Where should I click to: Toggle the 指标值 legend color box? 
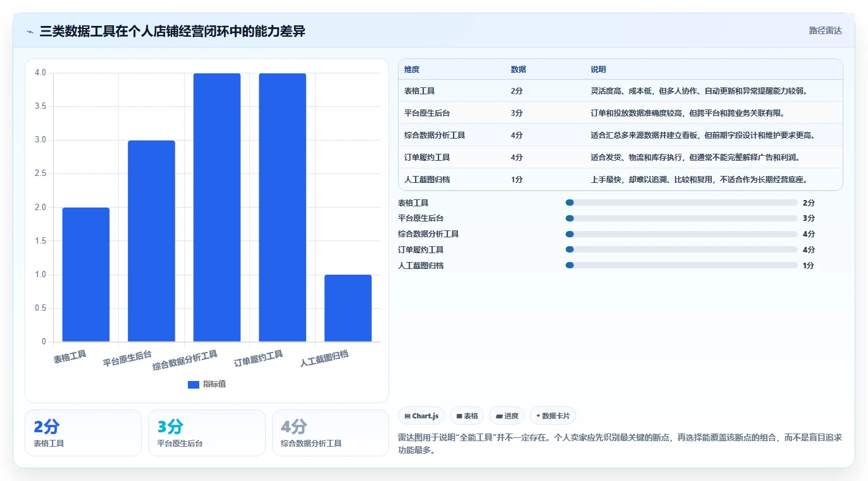click(194, 385)
